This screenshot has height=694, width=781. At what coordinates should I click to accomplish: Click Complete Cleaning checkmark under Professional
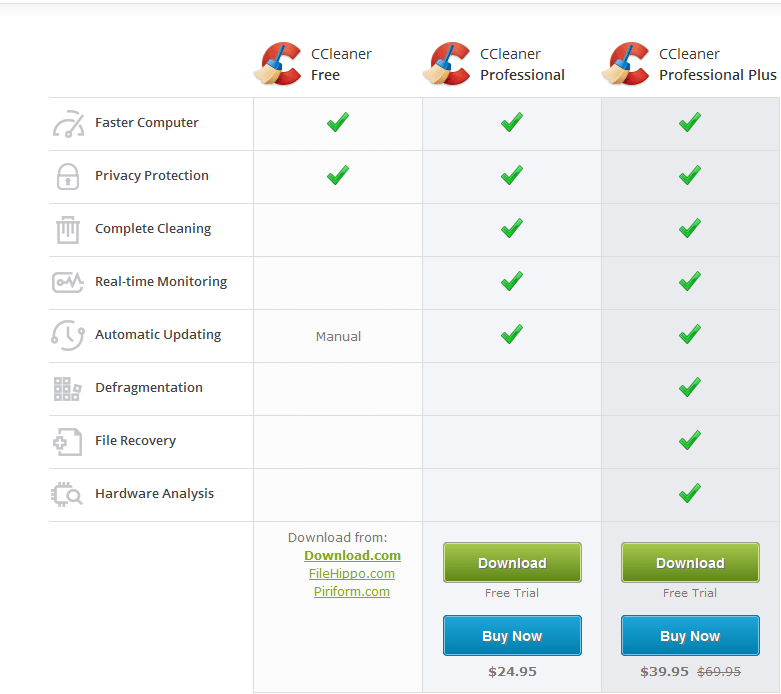[x=512, y=228]
